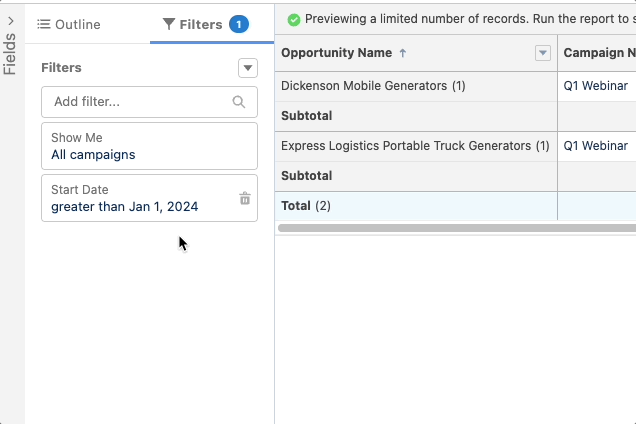Edit the Show Me All campaigns filter

(149, 146)
